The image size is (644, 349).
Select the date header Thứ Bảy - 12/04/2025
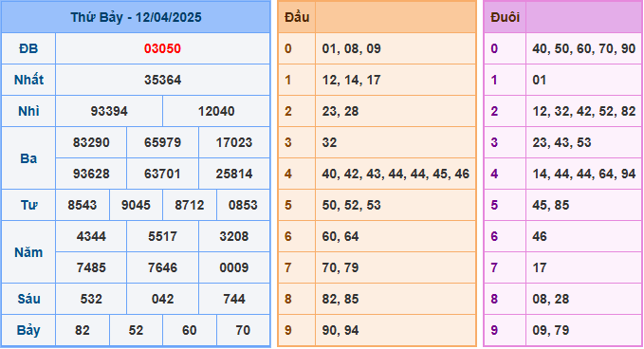136,17
